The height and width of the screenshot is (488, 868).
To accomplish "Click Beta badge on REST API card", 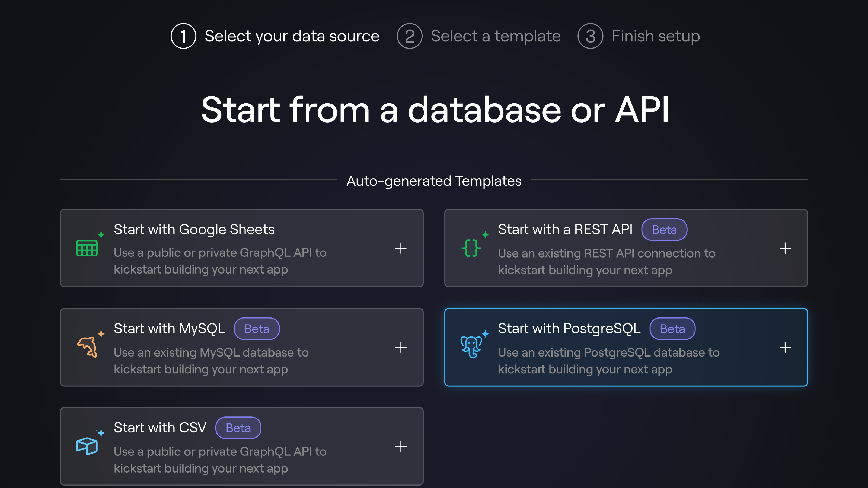I will coord(664,230).
